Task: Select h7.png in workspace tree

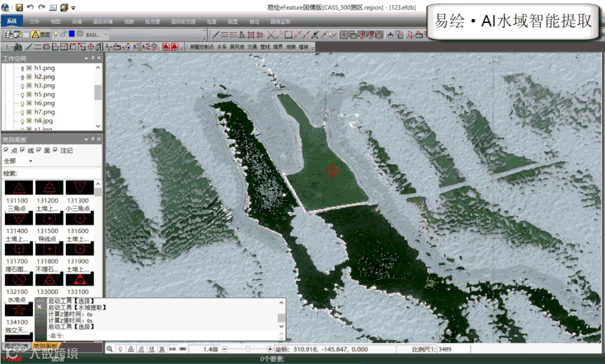Action: tap(44, 112)
